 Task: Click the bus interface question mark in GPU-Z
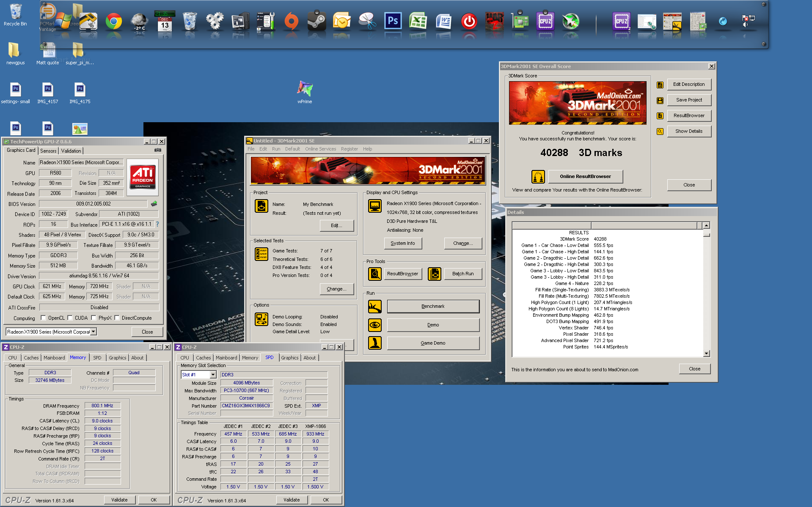pyautogui.click(x=157, y=224)
